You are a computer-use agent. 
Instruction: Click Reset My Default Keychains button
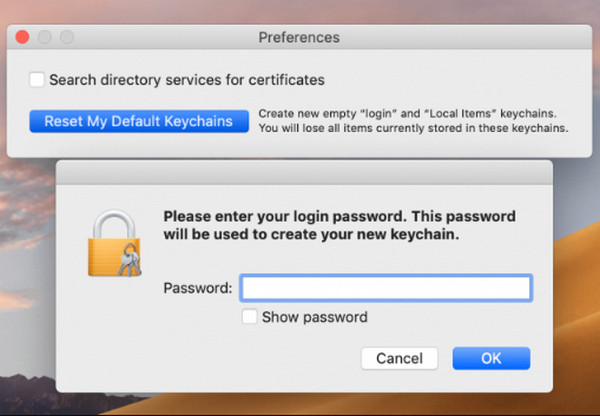139,121
